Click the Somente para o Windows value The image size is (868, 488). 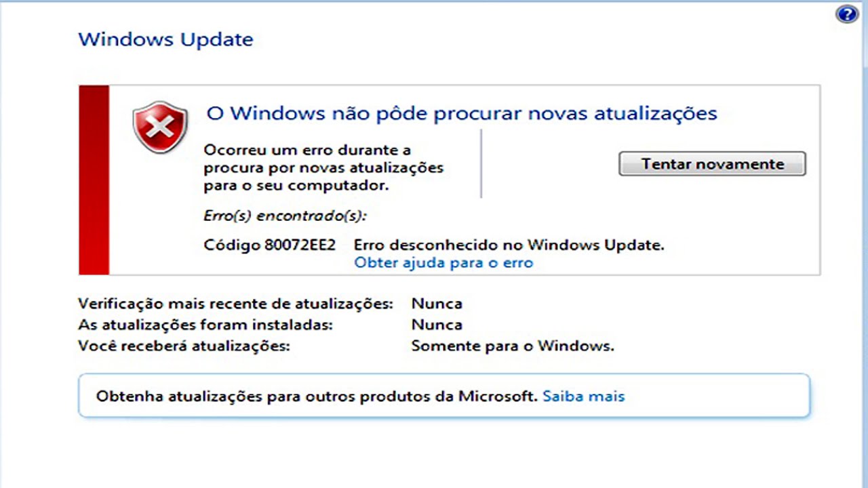coord(512,346)
